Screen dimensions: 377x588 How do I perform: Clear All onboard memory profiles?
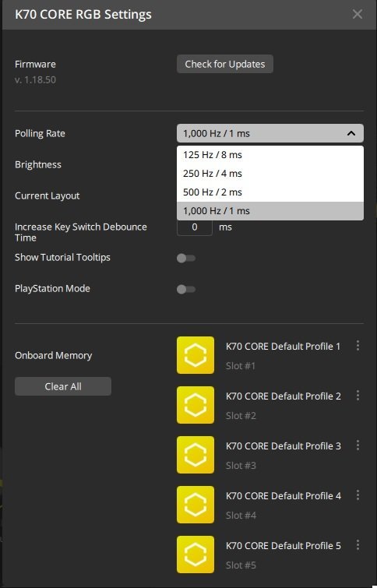[63, 386]
